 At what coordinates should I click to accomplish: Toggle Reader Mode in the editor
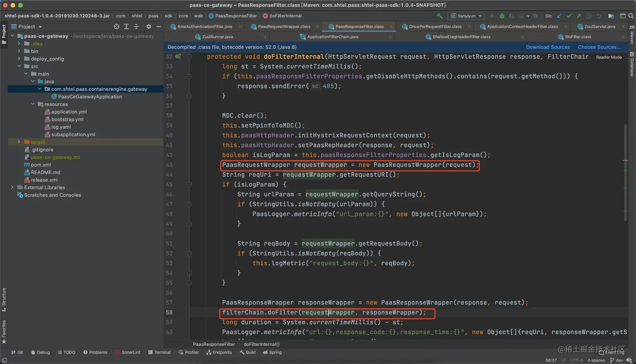pyautogui.click(x=609, y=57)
